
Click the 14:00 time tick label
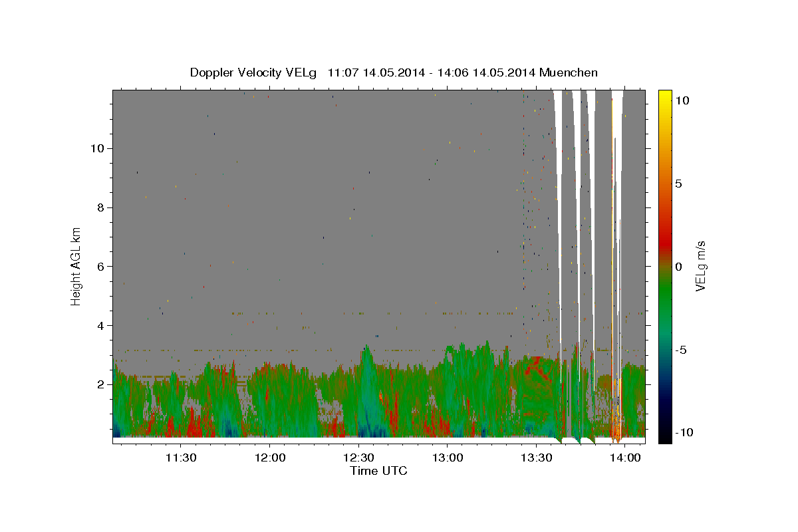click(x=626, y=458)
